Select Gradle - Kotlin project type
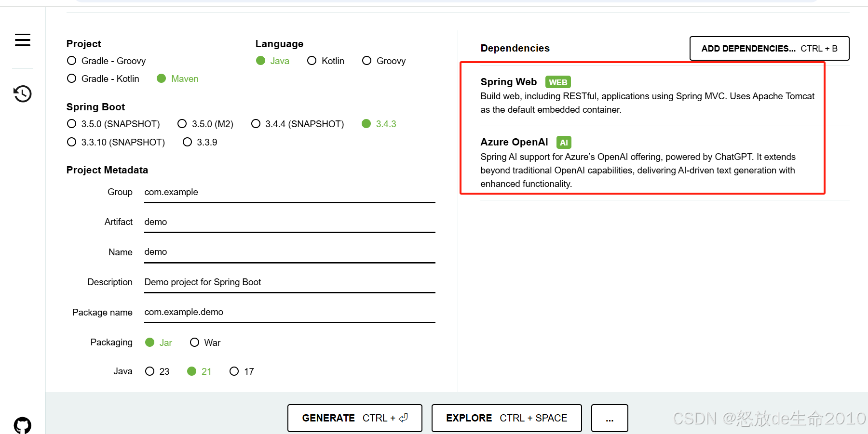This screenshot has height=434, width=868. [72, 79]
